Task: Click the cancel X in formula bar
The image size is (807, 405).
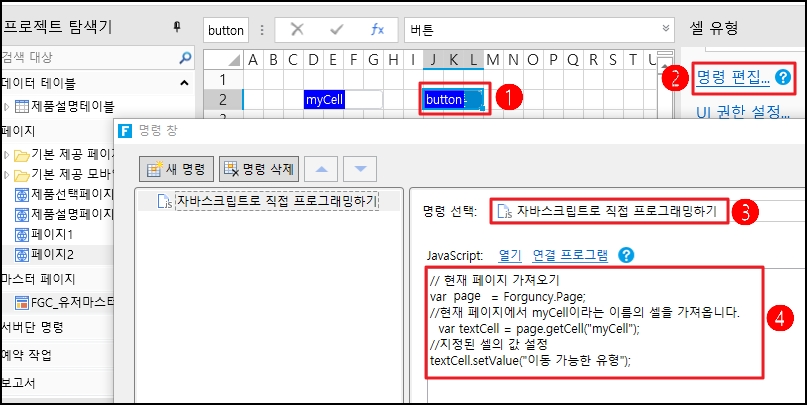Action: pyautogui.click(x=297, y=29)
